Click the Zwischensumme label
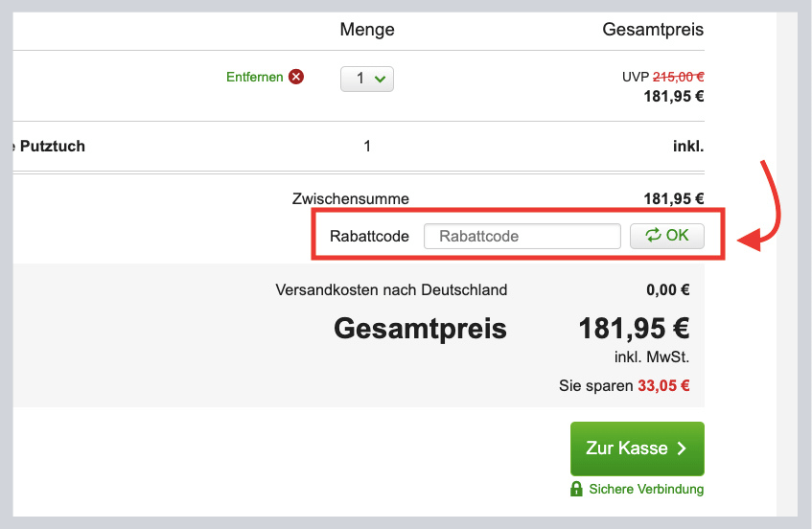 [350, 199]
